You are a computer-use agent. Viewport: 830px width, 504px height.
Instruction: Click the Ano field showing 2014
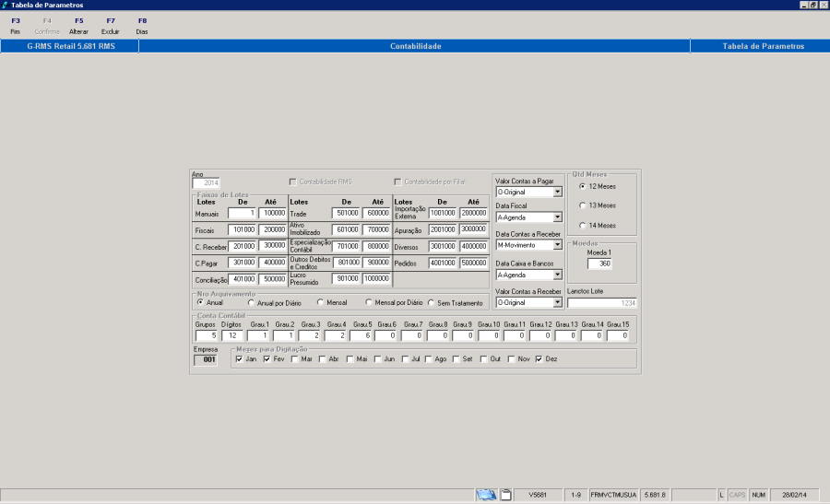point(206,183)
